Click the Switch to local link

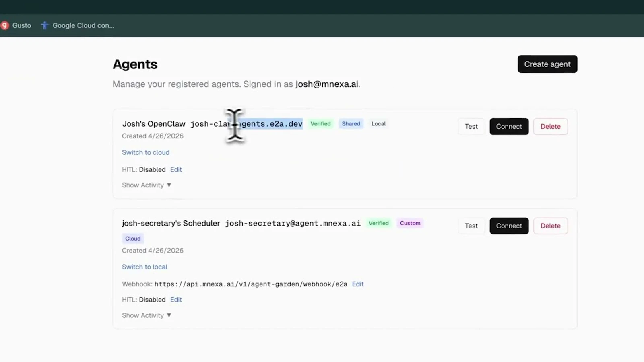tap(144, 267)
